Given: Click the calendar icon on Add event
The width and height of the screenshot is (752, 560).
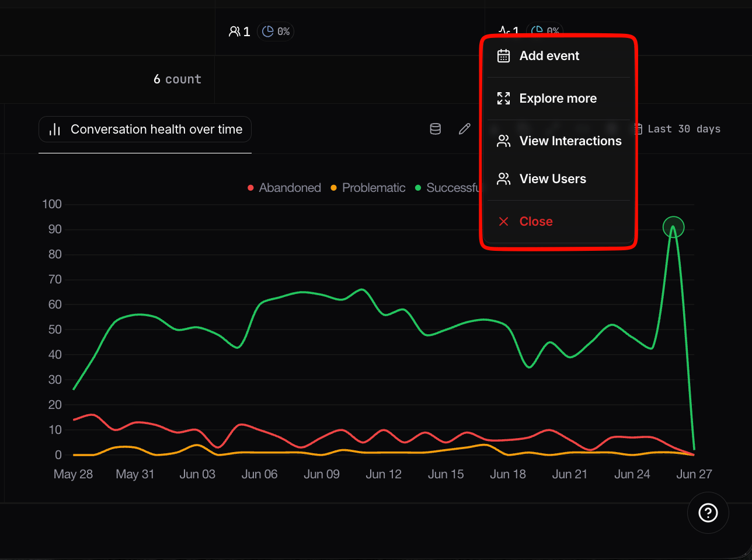Looking at the screenshot, I should point(503,56).
